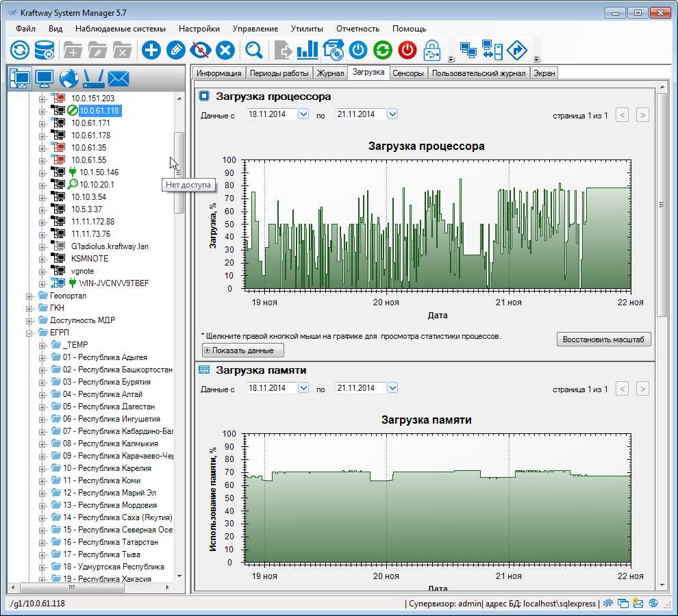Switch left panel to globe view

click(69, 79)
